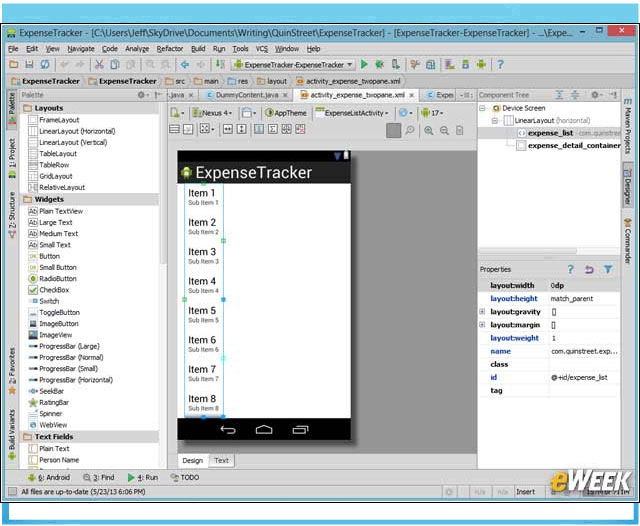The height and width of the screenshot is (526, 640).
Task: Select RelativeLayout in palette
Action: [57, 187]
